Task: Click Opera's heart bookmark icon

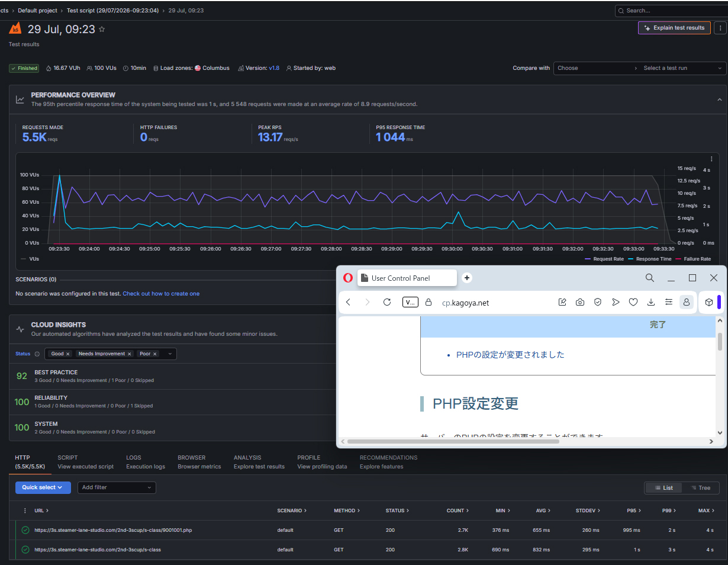Action: click(633, 302)
